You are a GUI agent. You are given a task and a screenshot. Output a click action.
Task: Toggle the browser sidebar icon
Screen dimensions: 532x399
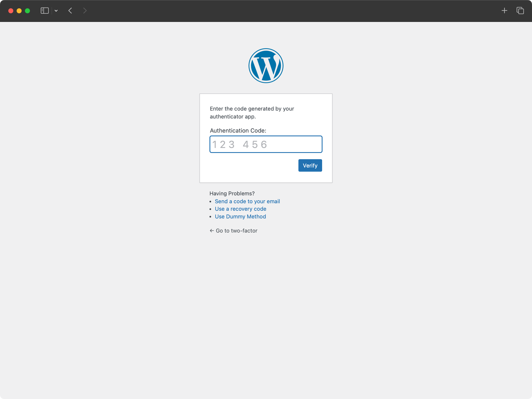pyautogui.click(x=44, y=11)
